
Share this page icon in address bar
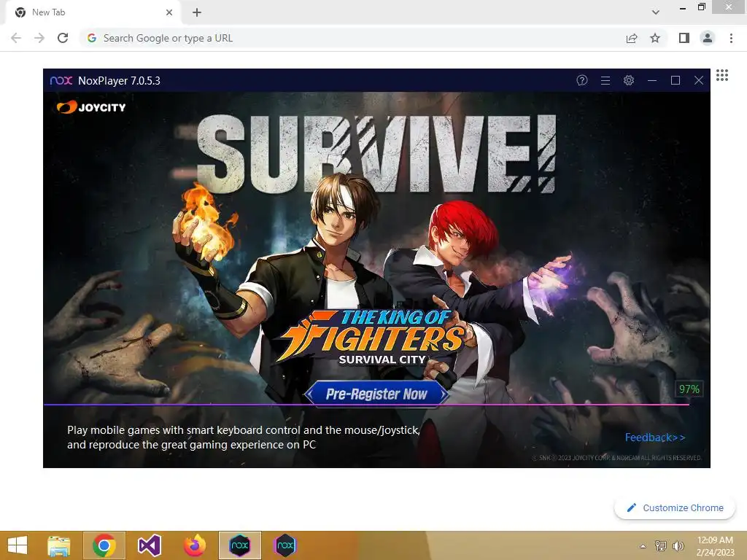(x=632, y=38)
